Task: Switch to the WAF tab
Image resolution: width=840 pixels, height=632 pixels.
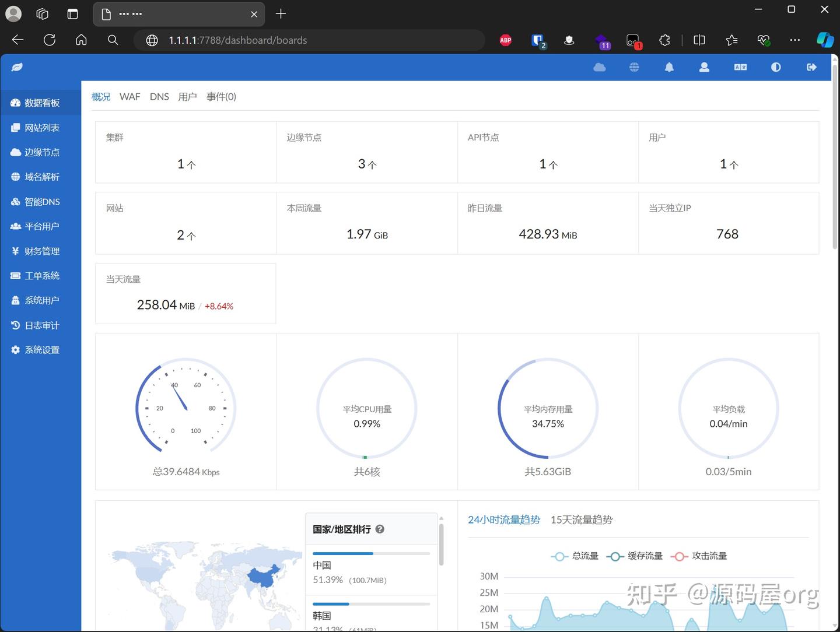Action: click(x=129, y=97)
